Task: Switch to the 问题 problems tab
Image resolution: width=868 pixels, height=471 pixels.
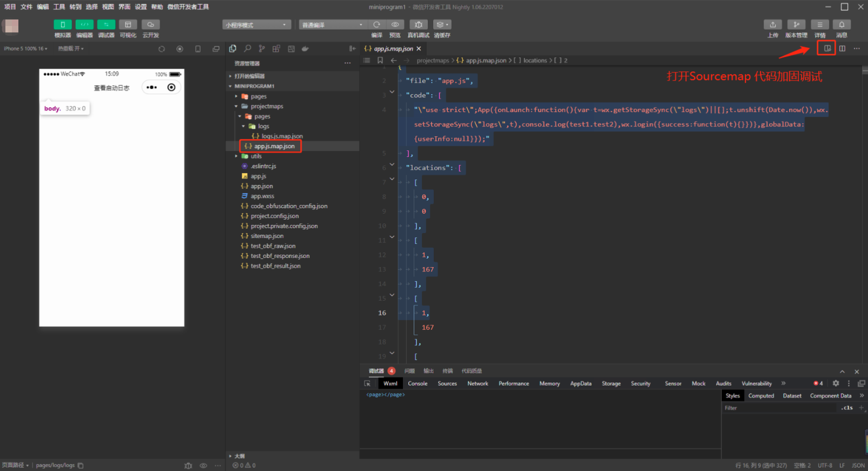Action: (x=410, y=371)
